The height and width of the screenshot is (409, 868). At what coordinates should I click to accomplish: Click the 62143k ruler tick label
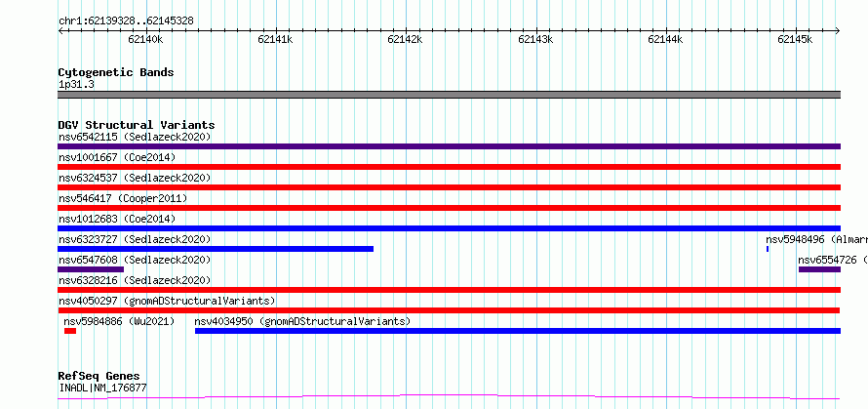pos(535,39)
